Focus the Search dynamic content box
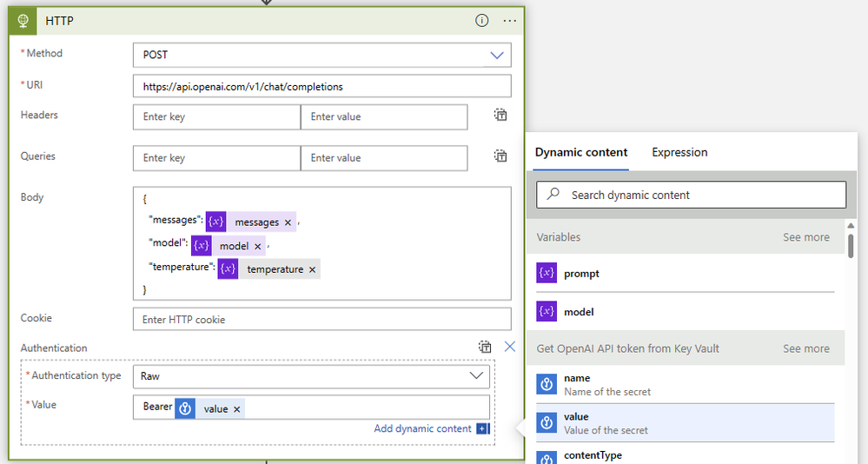The height and width of the screenshot is (464, 868). [691, 195]
